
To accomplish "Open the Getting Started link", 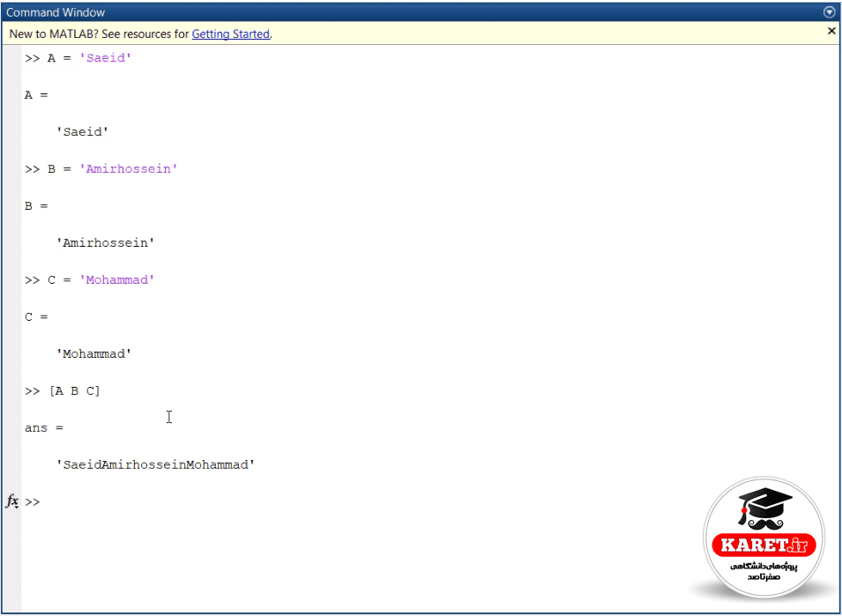I will pos(230,33).
